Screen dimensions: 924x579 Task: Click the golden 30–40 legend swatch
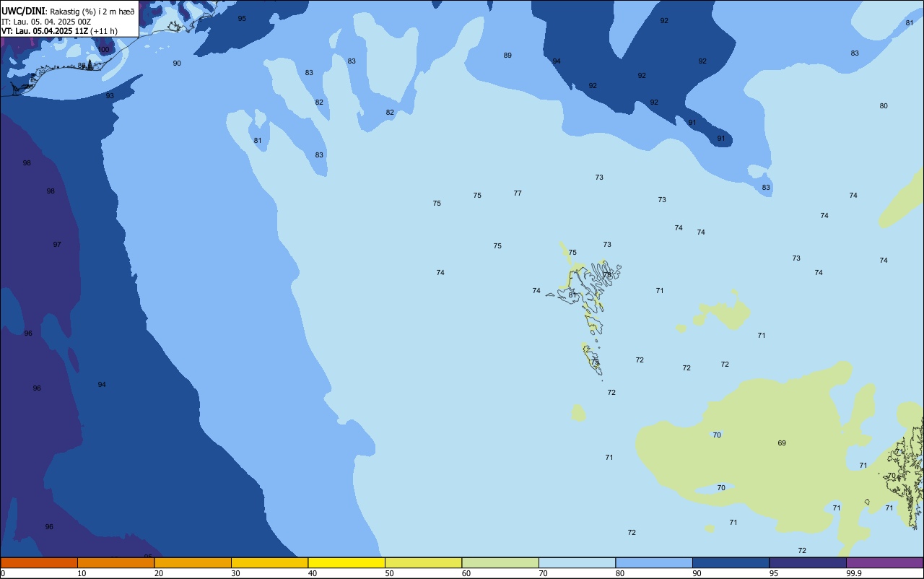point(269,562)
